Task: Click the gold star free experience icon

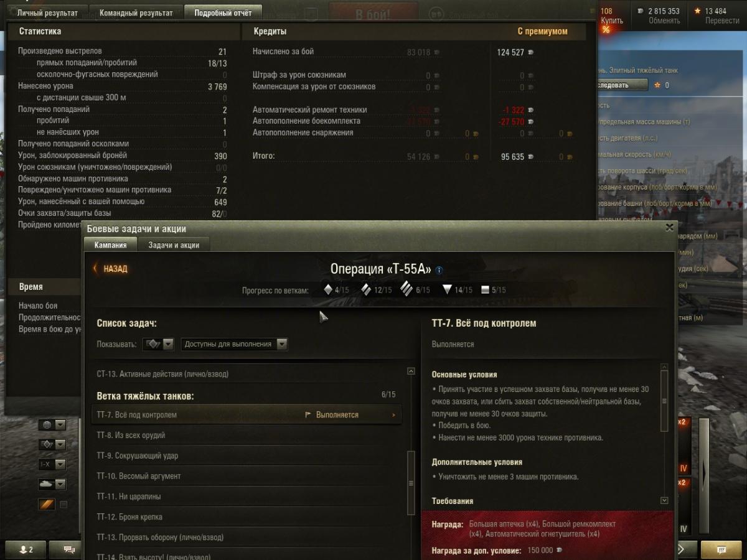Action: [698, 11]
